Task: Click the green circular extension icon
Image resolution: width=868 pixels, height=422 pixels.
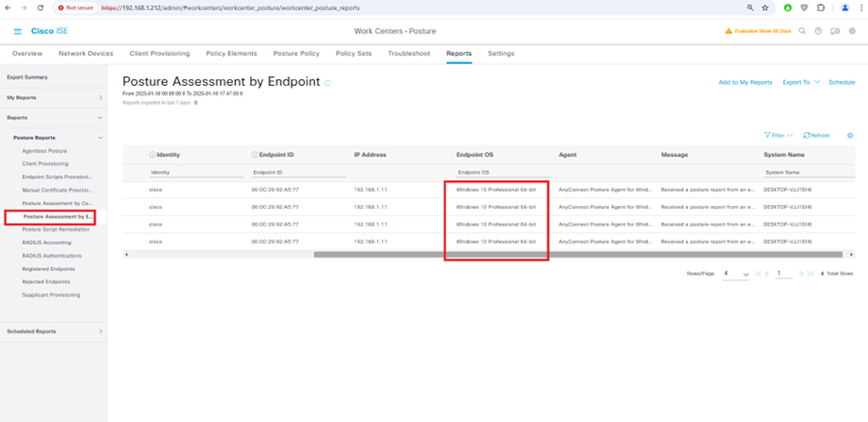Action: tap(788, 8)
